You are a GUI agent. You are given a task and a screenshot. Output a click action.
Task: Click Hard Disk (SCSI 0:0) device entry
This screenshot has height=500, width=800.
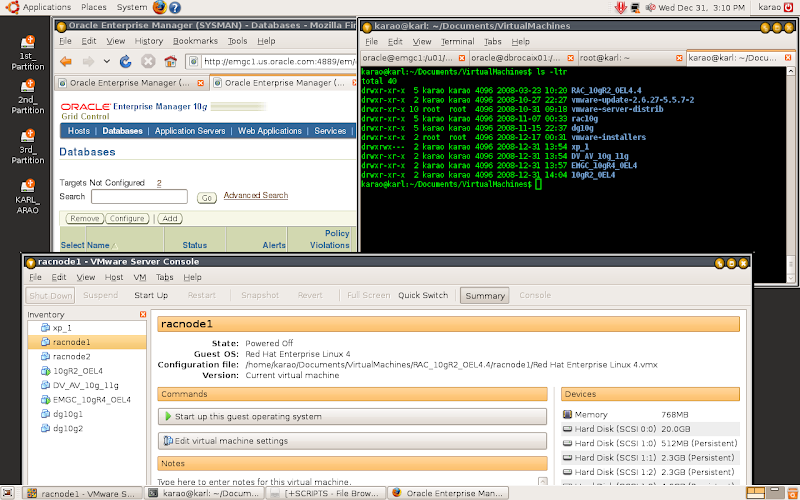point(651,429)
